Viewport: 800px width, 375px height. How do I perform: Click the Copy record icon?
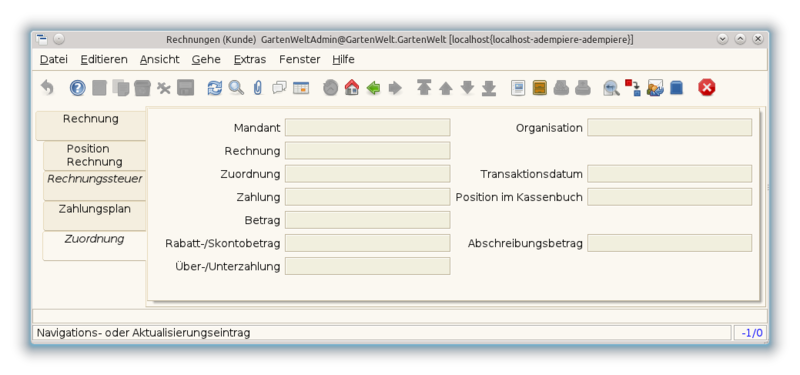click(121, 88)
